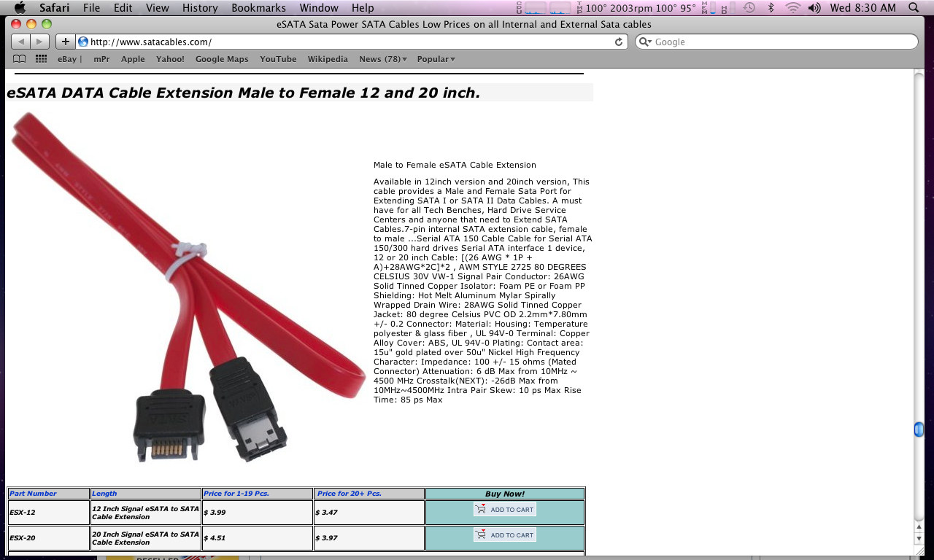934x560 pixels.
Task: Open the Safari menu
Action: [55, 8]
